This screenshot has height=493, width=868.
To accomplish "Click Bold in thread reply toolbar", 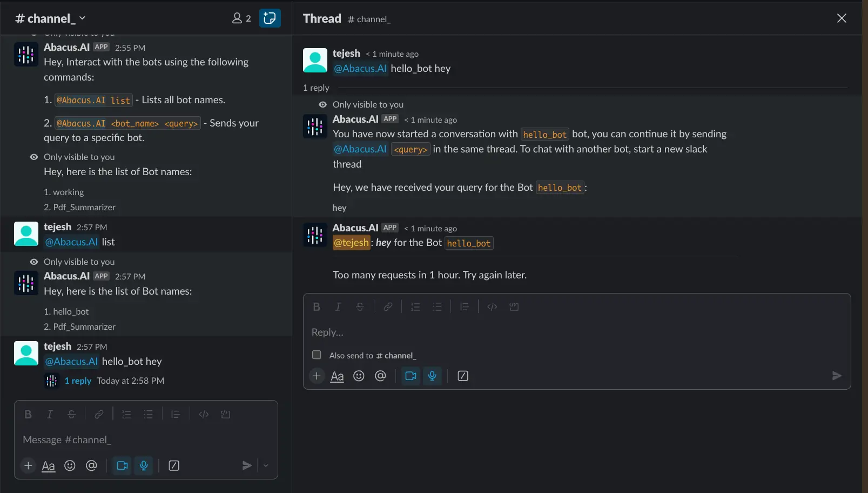I will coord(317,307).
